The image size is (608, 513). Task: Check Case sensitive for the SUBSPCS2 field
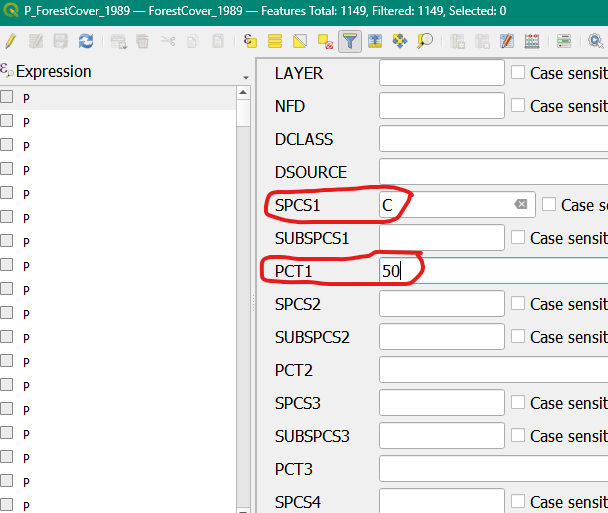[518, 337]
